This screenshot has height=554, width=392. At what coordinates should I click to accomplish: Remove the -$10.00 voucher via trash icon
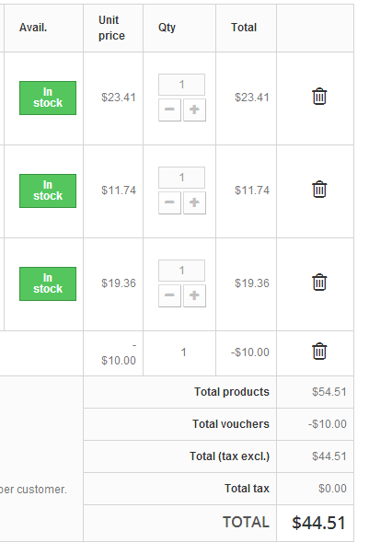click(319, 352)
